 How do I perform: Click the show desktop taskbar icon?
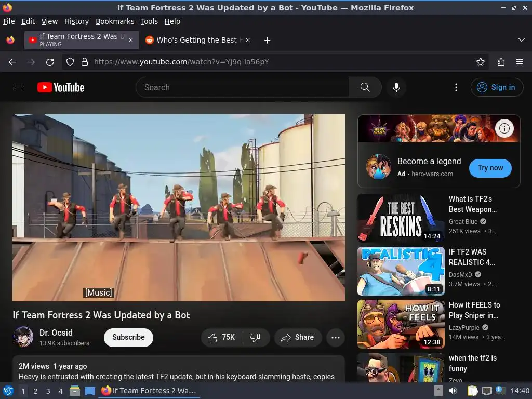89,391
